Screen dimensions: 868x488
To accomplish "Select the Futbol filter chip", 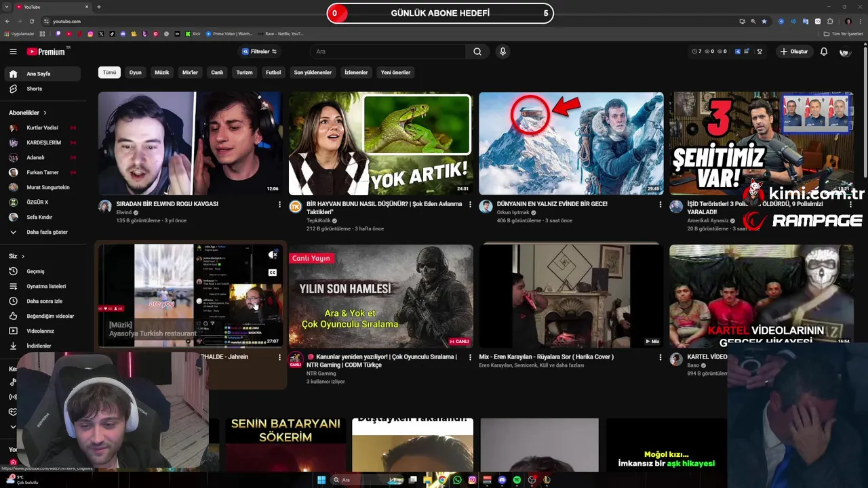I will click(273, 73).
